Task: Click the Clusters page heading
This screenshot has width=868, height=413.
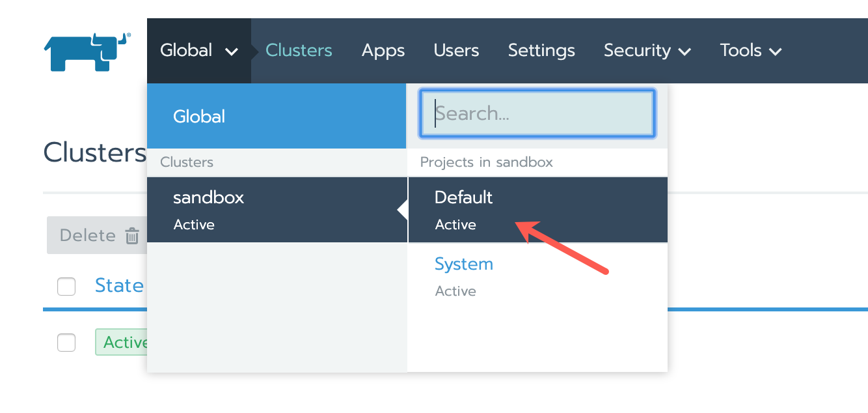Action: [94, 153]
